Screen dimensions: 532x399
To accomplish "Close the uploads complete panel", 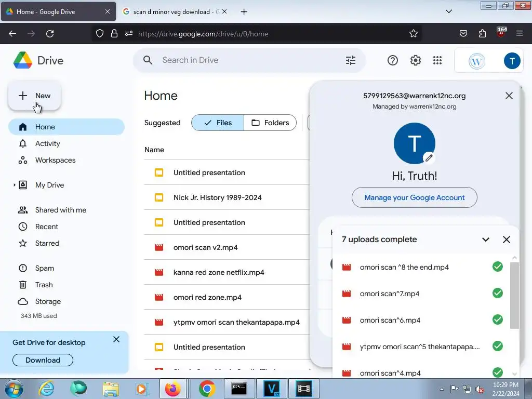I will pyautogui.click(x=506, y=240).
